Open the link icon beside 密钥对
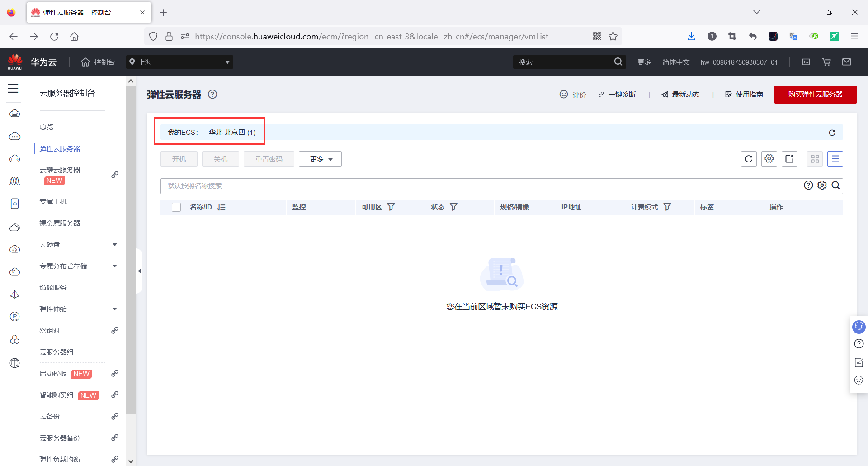The width and height of the screenshot is (868, 466). tap(115, 330)
